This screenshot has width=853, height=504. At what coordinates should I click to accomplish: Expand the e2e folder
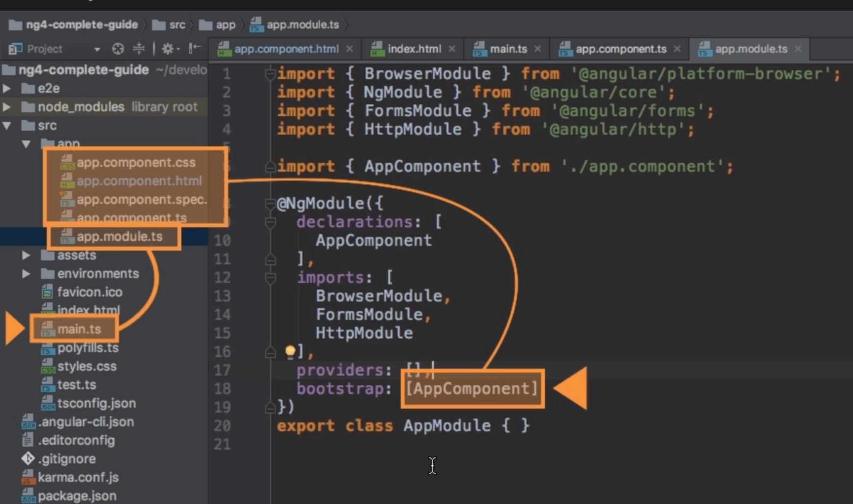coord(7,88)
